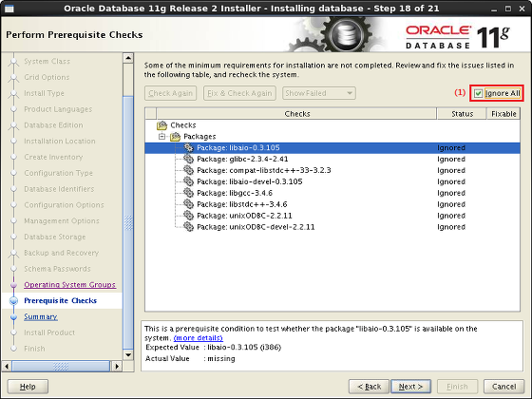Uncheck the Ignore All checkbox

[x=479, y=93]
